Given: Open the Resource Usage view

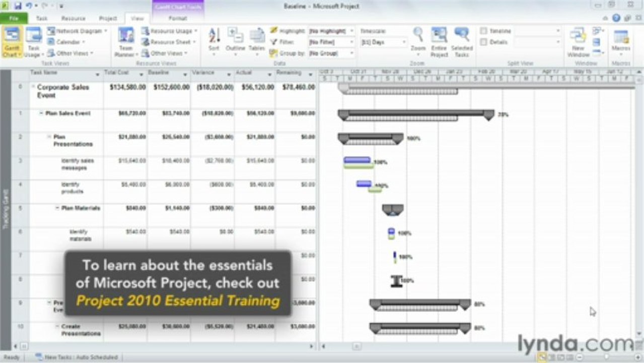Looking at the screenshot, I should click(170, 31).
